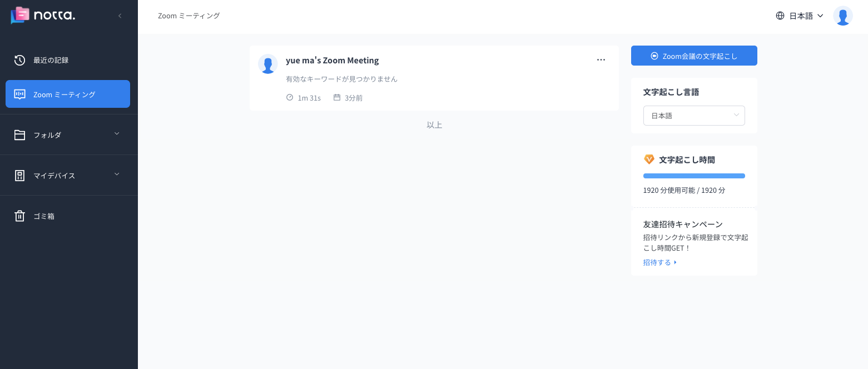Screen dimensions: 868x369
Task: Open the user avatar in the top right
Action: tap(843, 16)
